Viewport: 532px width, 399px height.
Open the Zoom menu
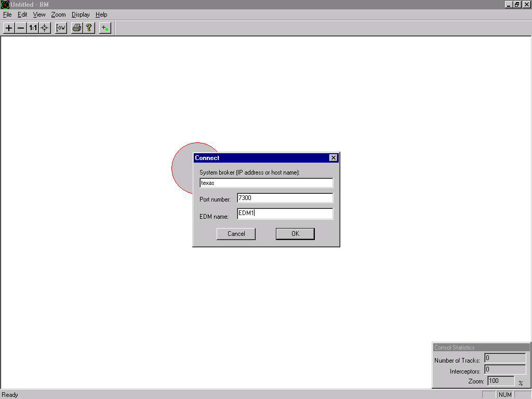58,15
